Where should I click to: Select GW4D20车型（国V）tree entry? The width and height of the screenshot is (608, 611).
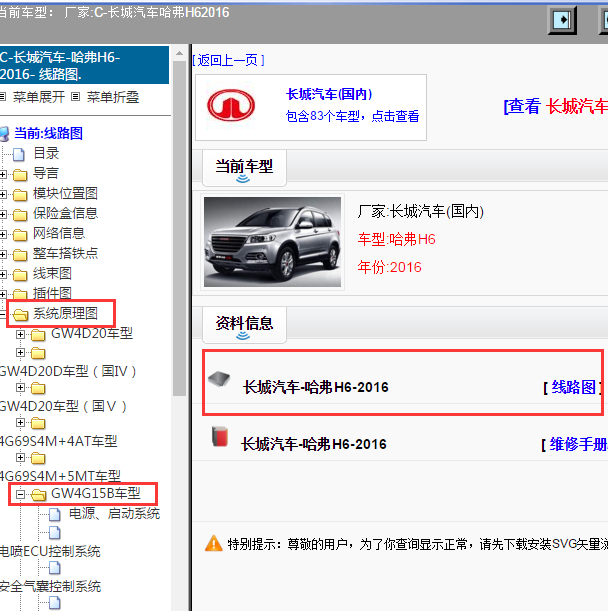(63, 406)
